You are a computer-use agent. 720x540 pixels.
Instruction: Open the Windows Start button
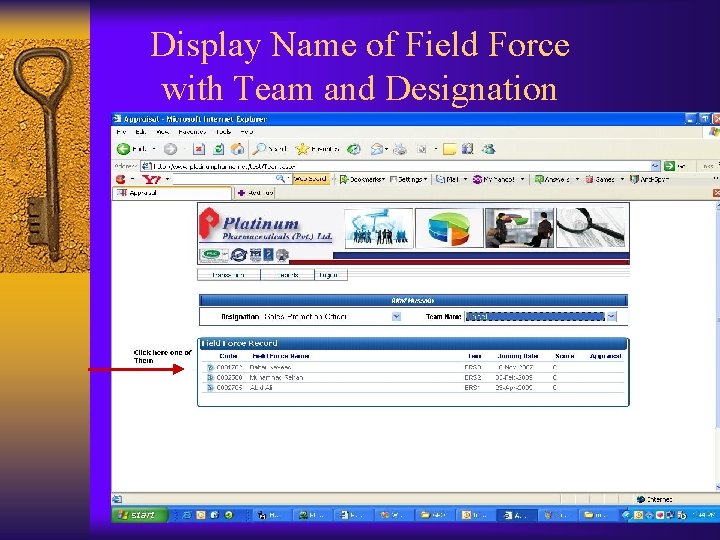[x=139, y=515]
